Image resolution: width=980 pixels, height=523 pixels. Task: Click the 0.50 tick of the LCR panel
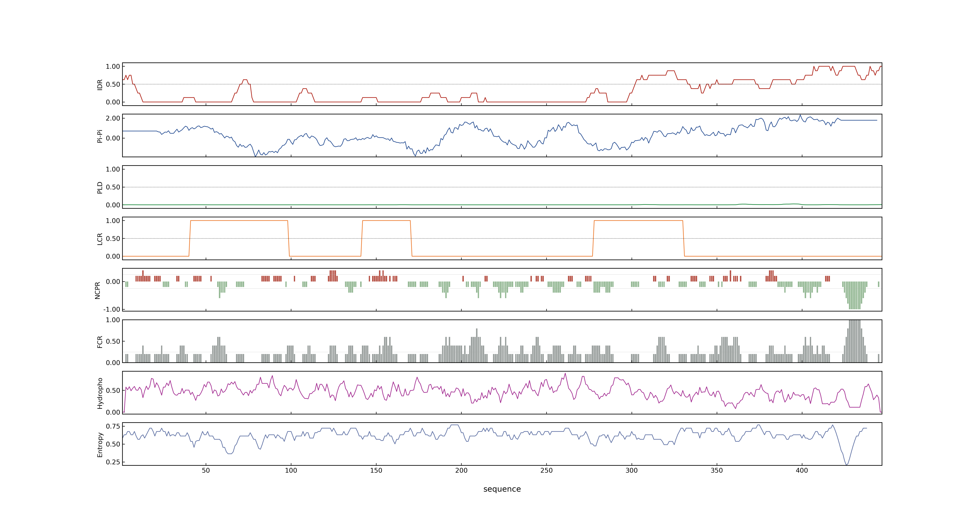[x=113, y=239]
